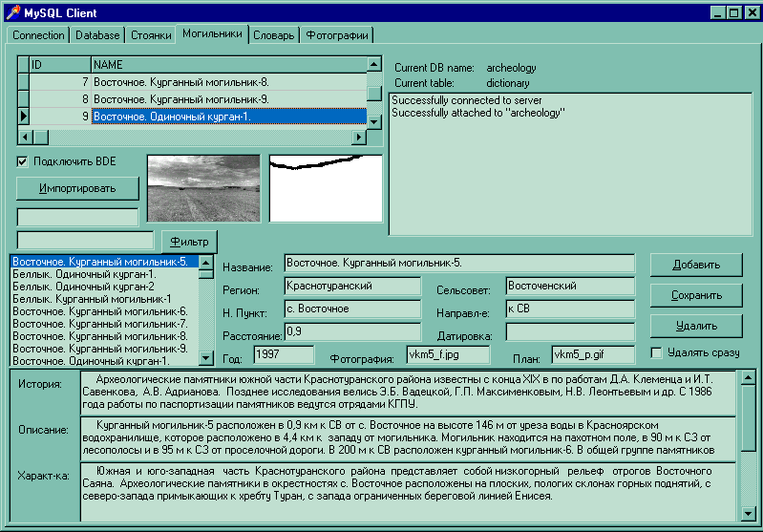
Task: Click the Название input field
Action: [x=459, y=264]
